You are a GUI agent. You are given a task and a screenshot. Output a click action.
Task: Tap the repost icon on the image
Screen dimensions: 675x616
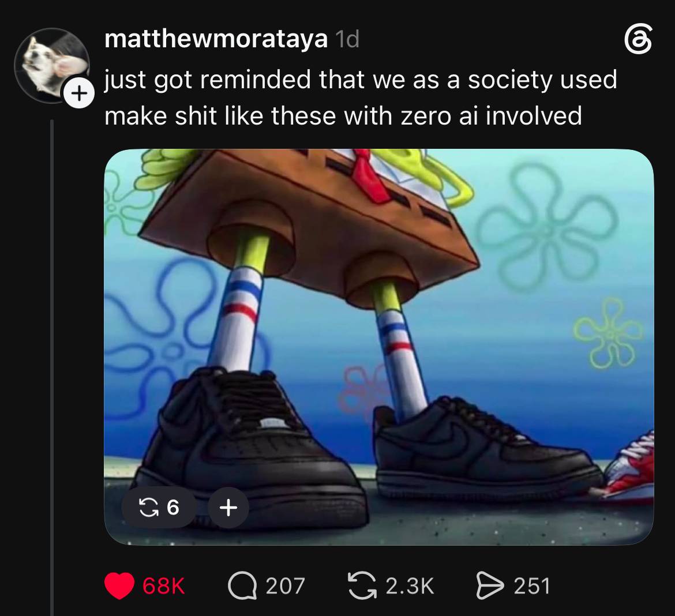(x=148, y=507)
